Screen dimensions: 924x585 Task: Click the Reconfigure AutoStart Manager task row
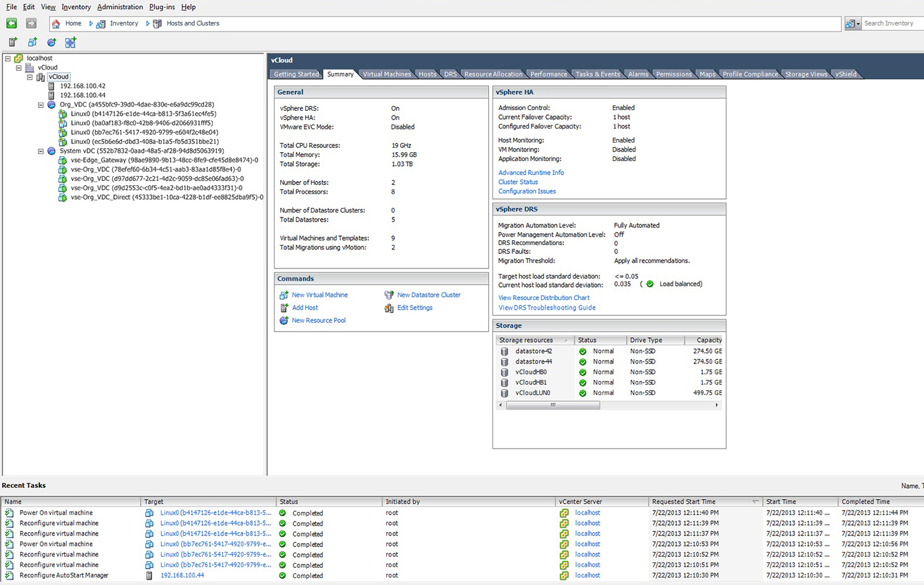click(x=462, y=575)
